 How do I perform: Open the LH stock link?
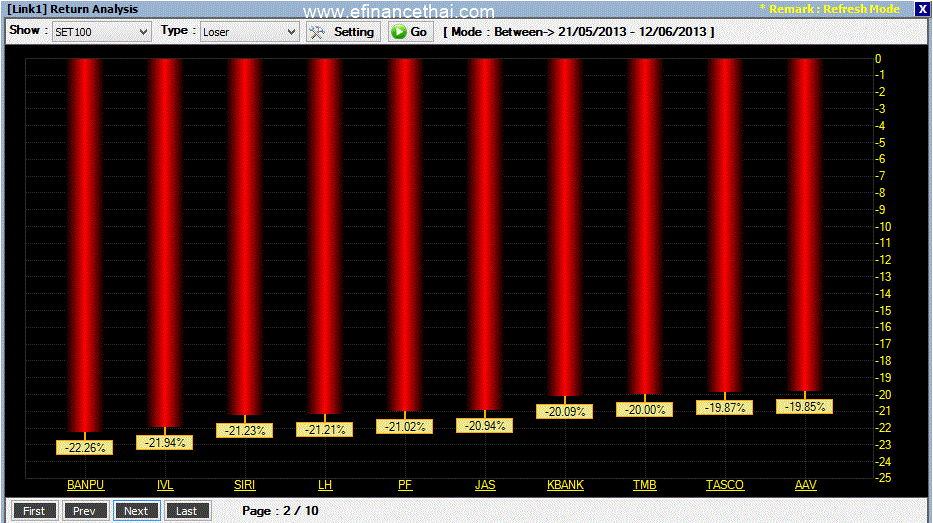[x=325, y=485]
